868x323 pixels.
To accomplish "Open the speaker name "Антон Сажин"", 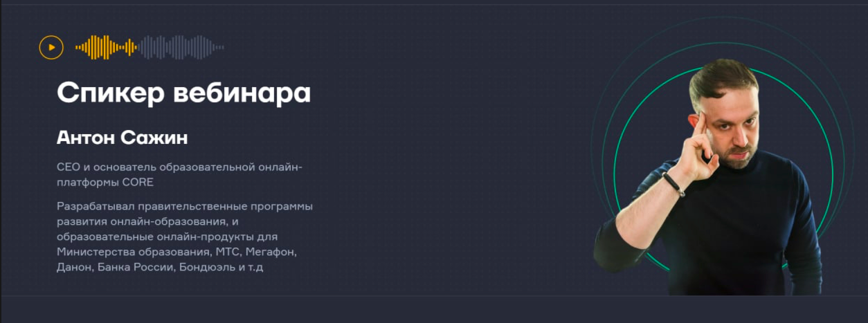I will pyautogui.click(x=122, y=138).
